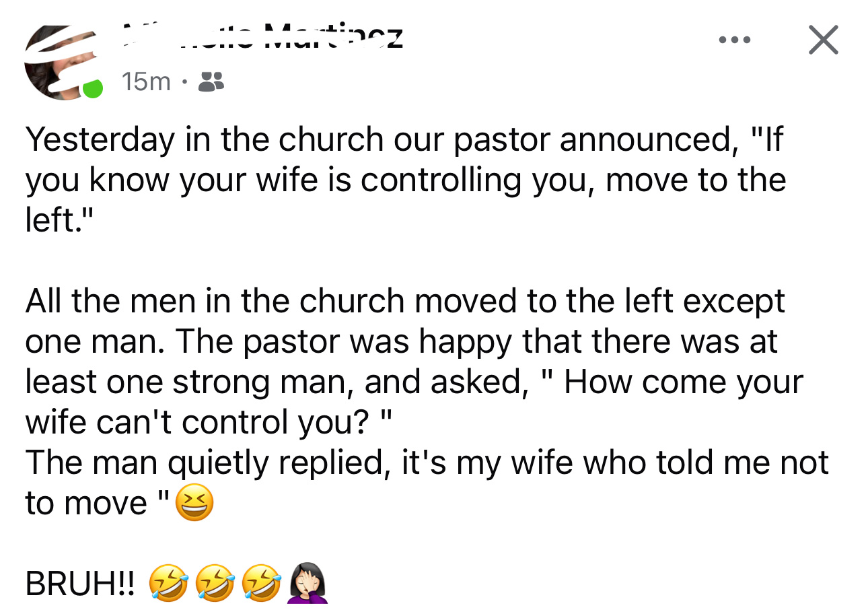Click the squinting laughing emoji after "to move"

(194, 504)
